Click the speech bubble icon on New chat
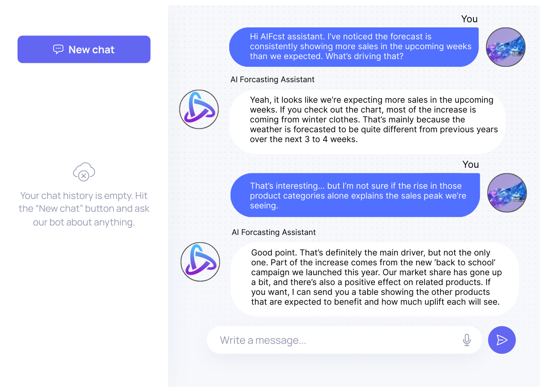This screenshot has width=545, height=392. (x=59, y=49)
